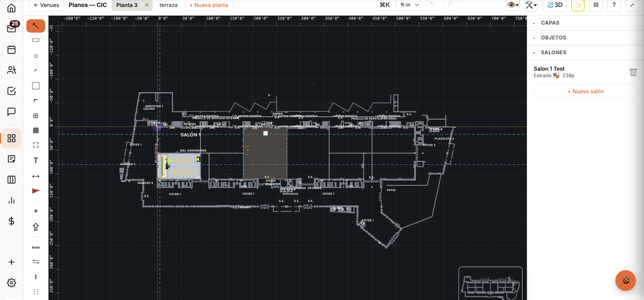Switch to the 3D view

point(555,5)
